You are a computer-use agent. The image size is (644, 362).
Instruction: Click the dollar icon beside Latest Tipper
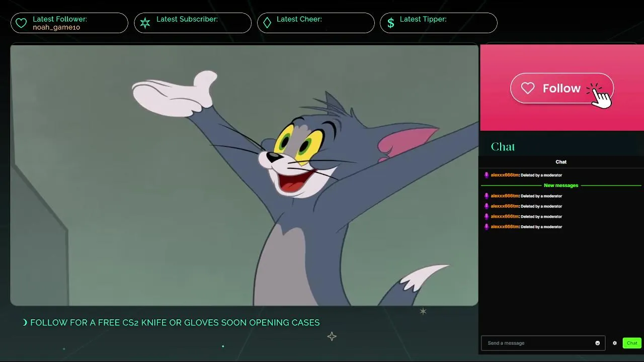(390, 23)
